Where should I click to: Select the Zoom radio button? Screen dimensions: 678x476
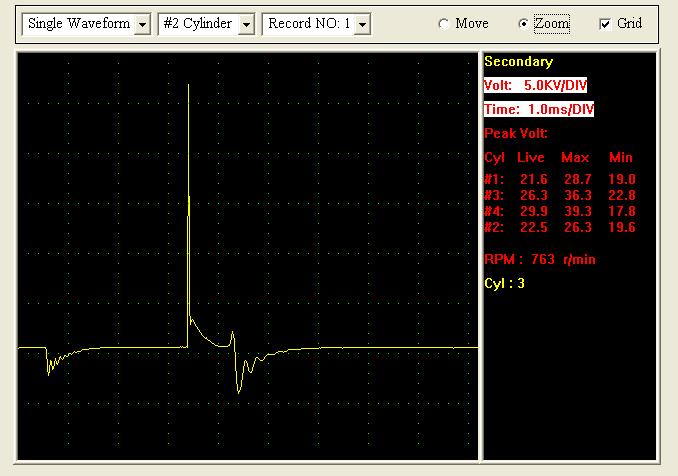coord(523,24)
